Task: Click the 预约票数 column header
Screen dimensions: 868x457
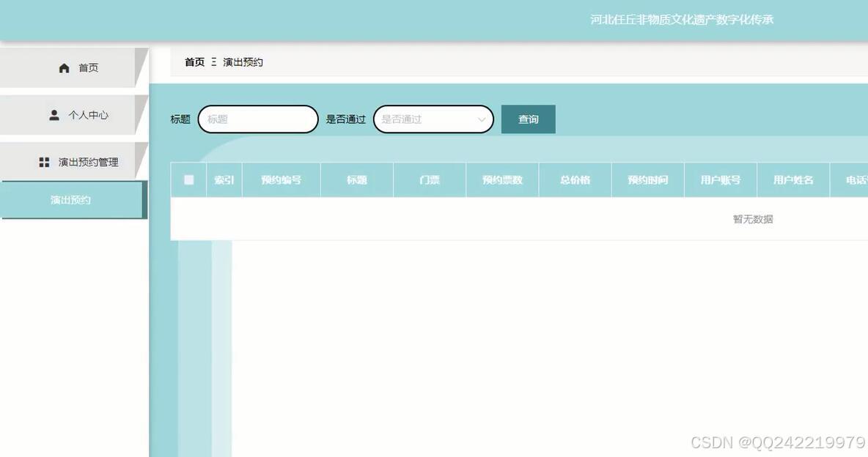Action: [x=503, y=180]
